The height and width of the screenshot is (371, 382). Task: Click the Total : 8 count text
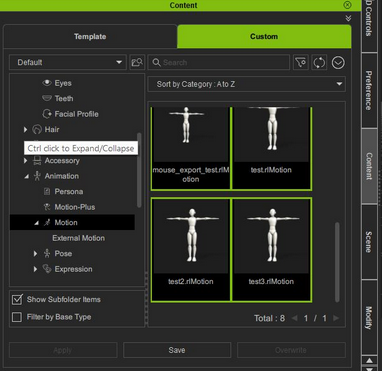coord(269,318)
